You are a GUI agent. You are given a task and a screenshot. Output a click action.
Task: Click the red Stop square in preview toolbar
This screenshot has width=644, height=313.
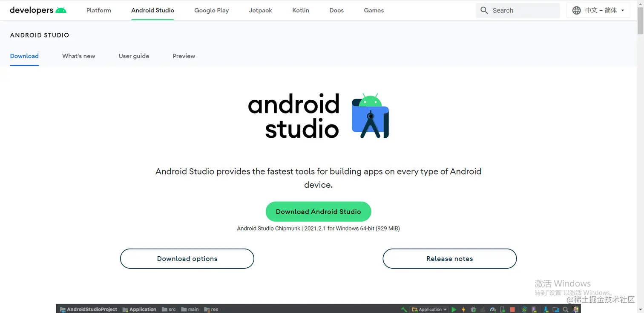512,310
